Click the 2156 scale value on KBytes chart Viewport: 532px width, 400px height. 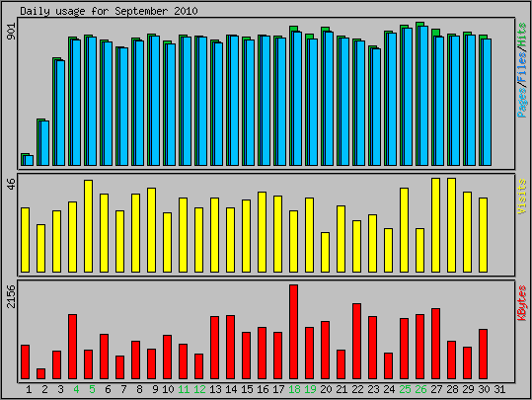click(11, 296)
